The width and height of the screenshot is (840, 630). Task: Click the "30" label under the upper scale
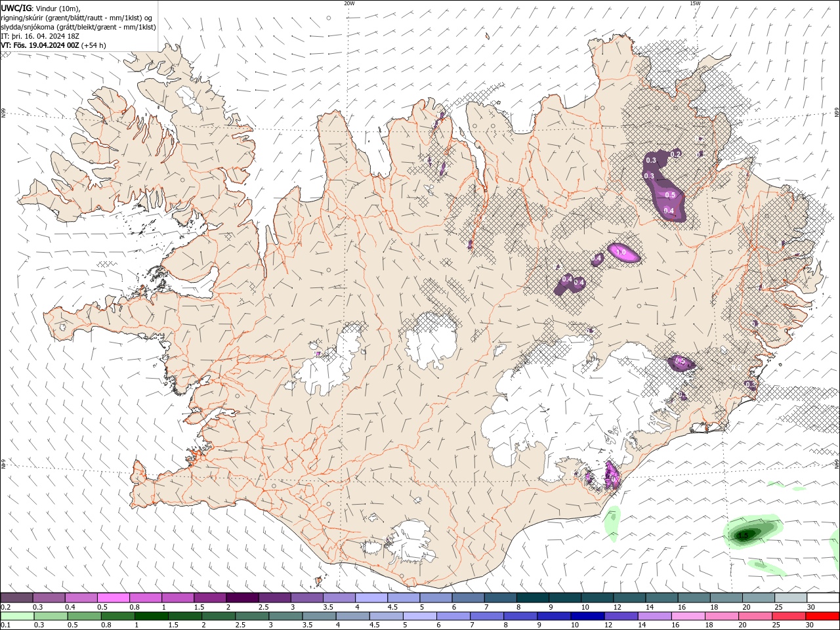click(810, 607)
